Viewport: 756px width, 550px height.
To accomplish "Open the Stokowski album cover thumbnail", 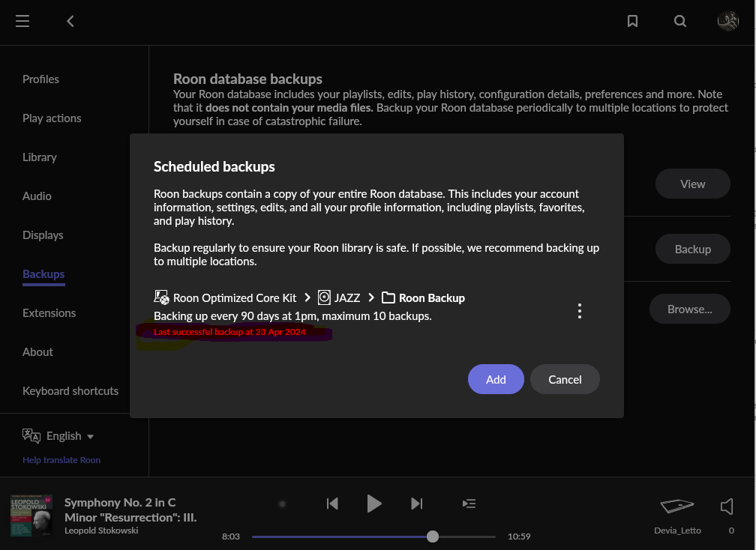I will click(x=31, y=516).
